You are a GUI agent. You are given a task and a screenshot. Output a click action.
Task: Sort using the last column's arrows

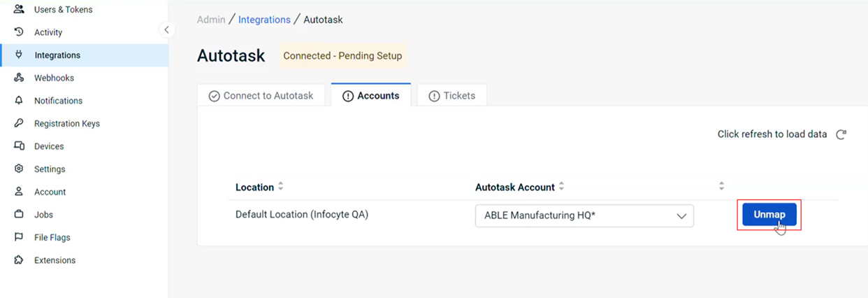pos(721,187)
